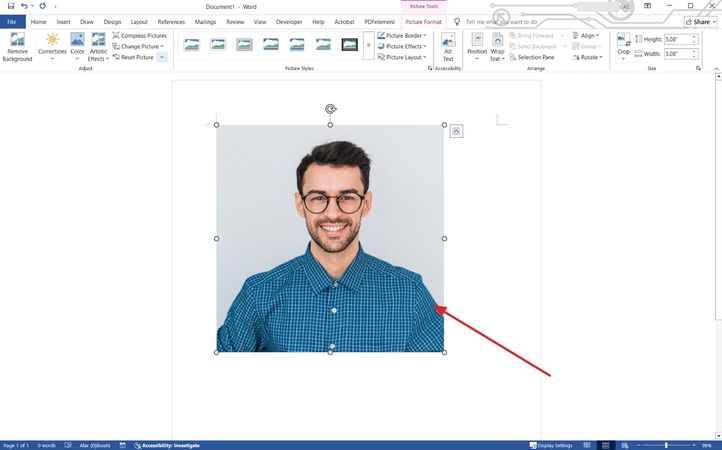Click the Redo/Repeat icon
The width and height of the screenshot is (722, 450).
point(42,6)
